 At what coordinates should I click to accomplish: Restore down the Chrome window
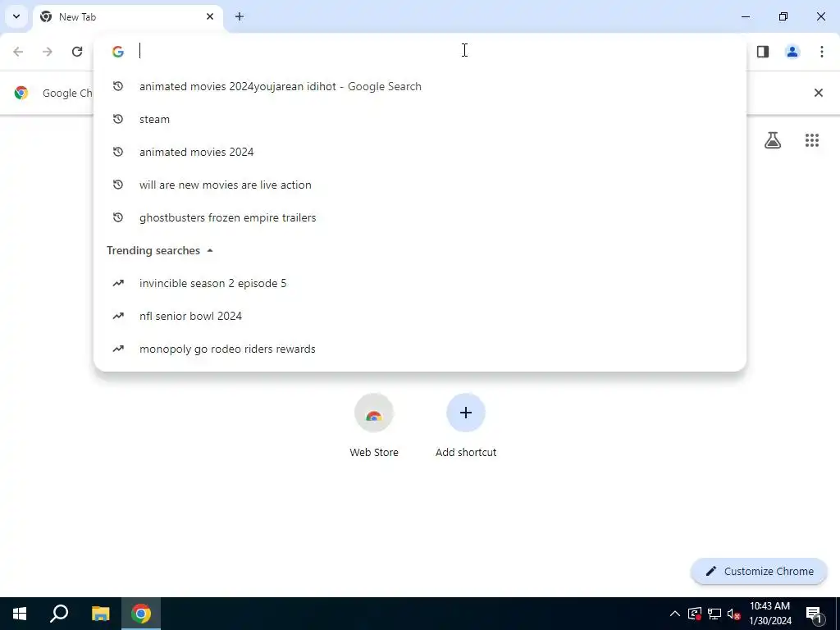pos(783,16)
